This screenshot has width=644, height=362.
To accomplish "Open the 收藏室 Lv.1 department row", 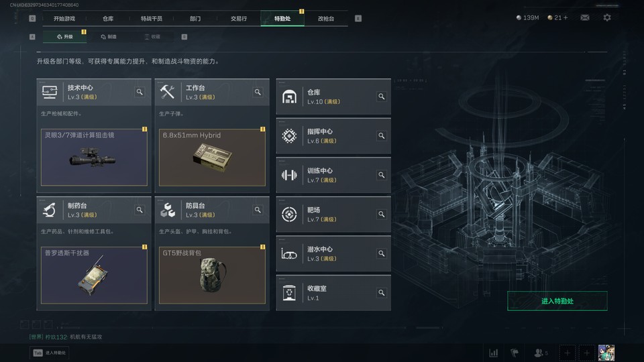I will 333,293.
